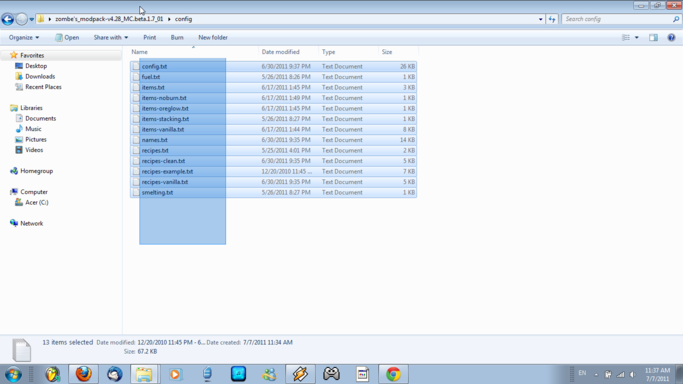The image size is (683, 384).
Task: Select the items-stacking.txt file
Action: pos(273,119)
